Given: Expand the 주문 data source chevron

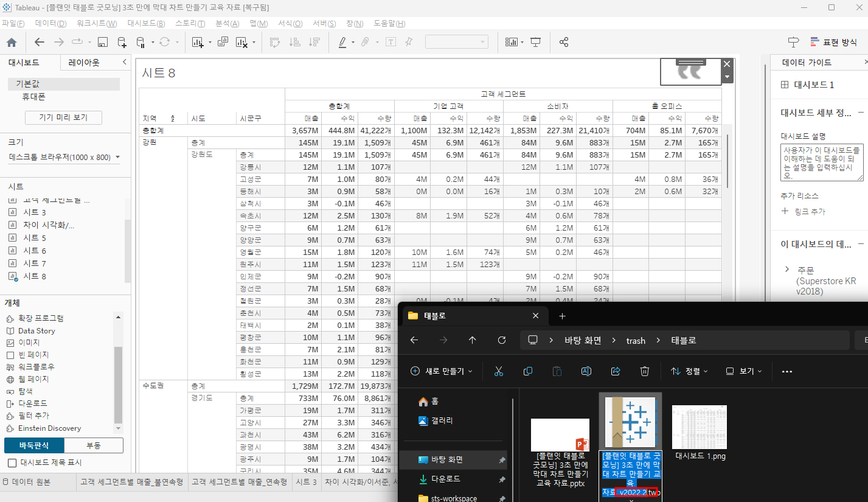Looking at the screenshot, I should click(x=787, y=269).
